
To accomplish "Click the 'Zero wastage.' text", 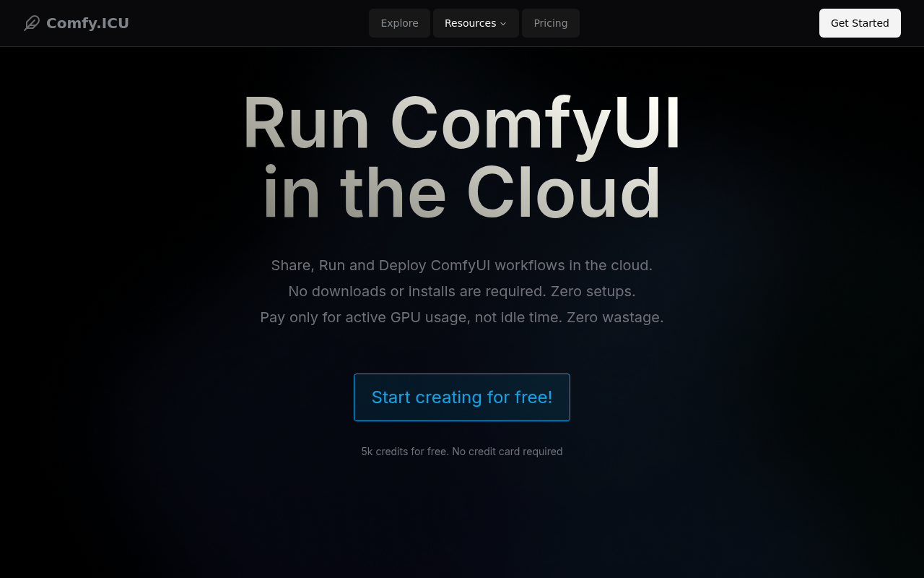I will (615, 317).
